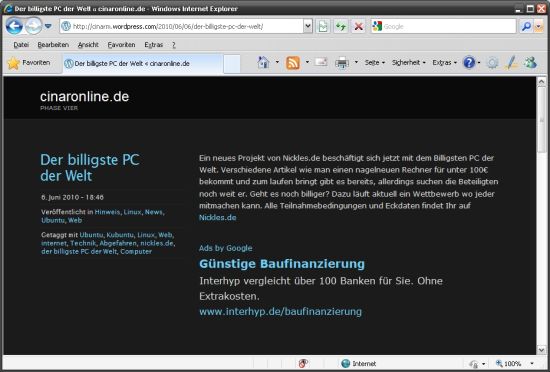Screen dimensions: 550x372
Task: Click the "6. Juni 2010 - 18:46" date text
Action: [x=72, y=197]
